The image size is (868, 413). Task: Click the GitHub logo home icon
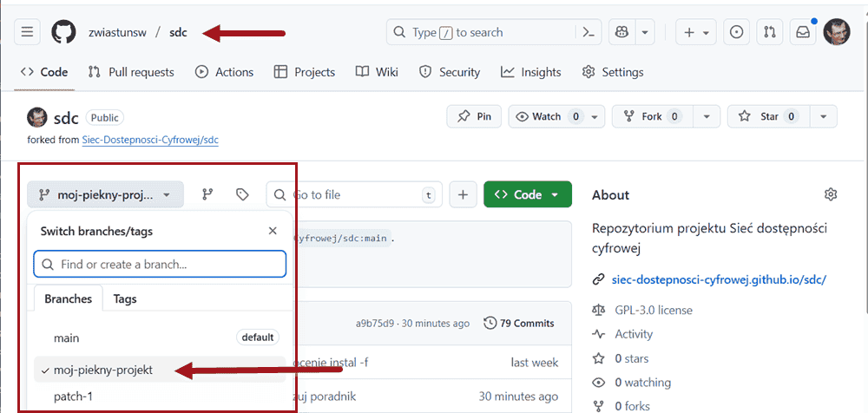point(63,32)
